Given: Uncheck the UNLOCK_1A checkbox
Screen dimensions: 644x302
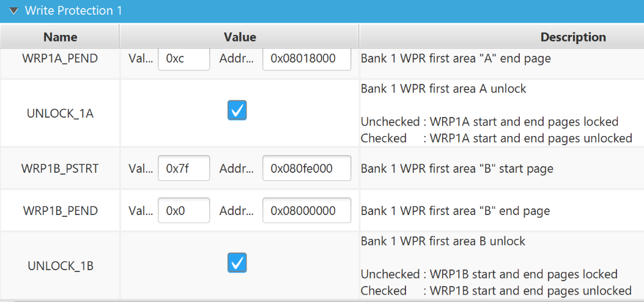Looking at the screenshot, I should pos(237,110).
